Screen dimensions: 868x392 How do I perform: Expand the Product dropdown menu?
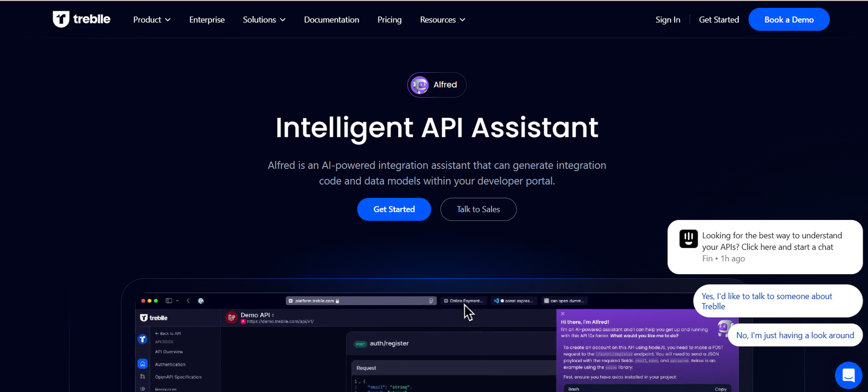pyautogui.click(x=152, y=20)
